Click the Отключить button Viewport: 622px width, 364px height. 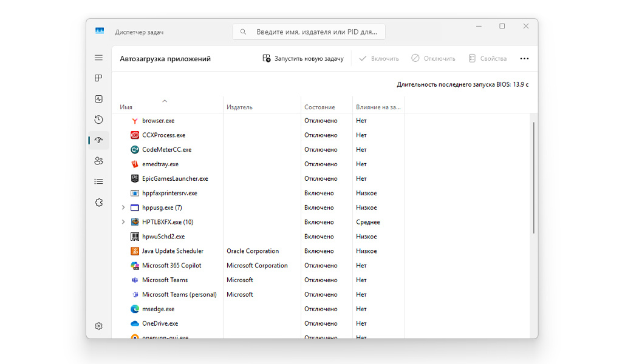point(433,59)
